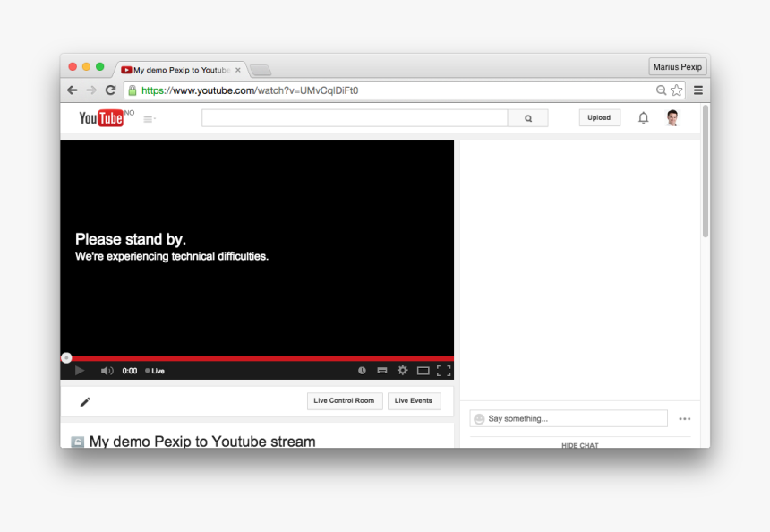The image size is (770, 532).
Task: Click the edit video pencil icon
Action: (85, 401)
